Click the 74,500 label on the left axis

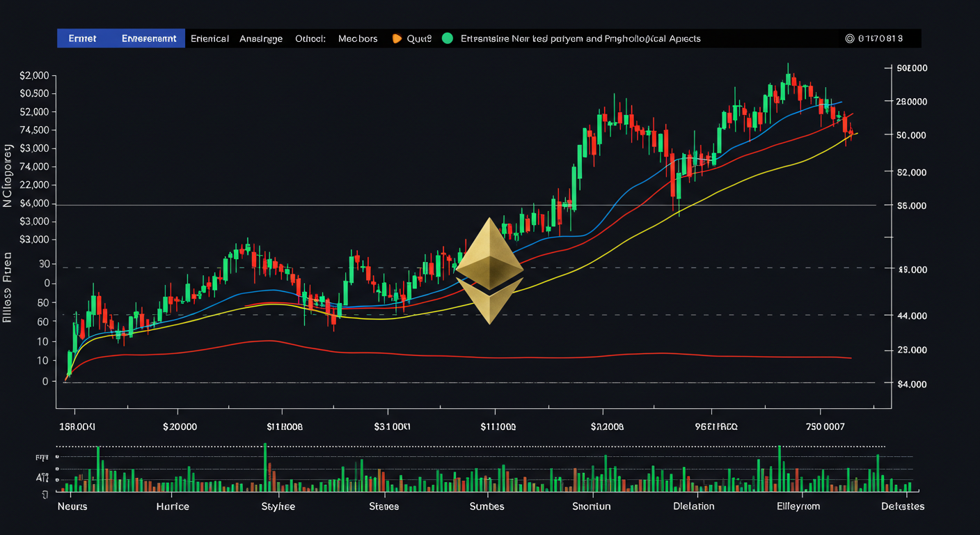click(x=33, y=130)
